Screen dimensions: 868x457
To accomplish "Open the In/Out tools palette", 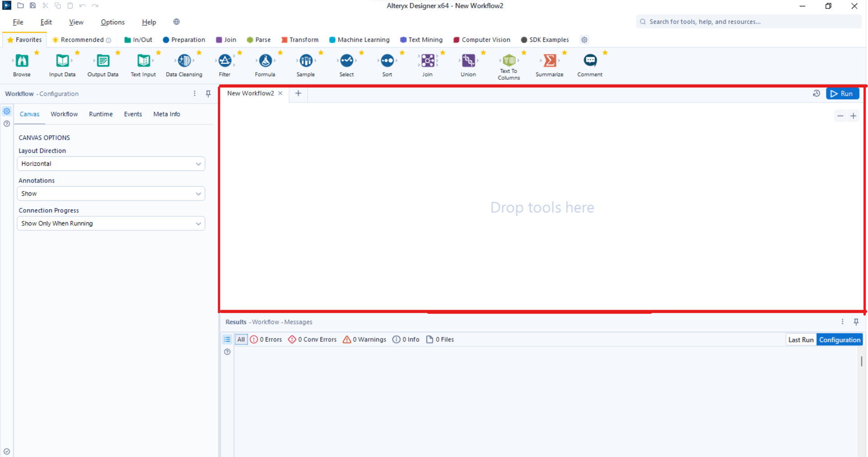I will [139, 40].
